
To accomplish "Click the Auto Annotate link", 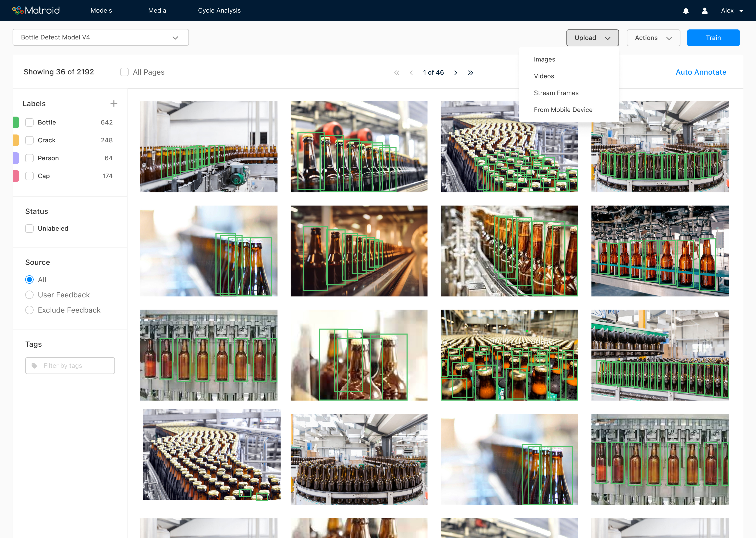I will tap(701, 72).
